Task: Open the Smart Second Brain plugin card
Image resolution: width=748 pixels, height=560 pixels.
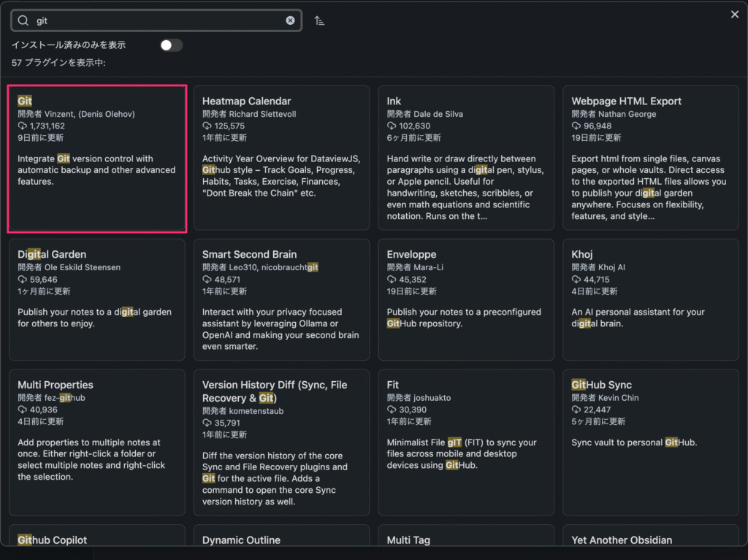Action: 281,299
